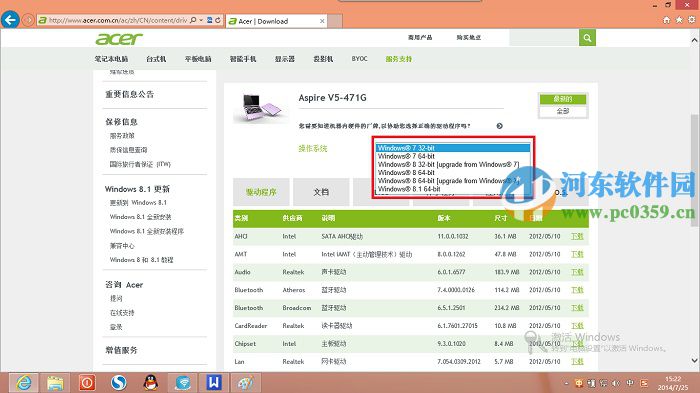Close the Acer | Download tab
The height and width of the screenshot is (393, 700).
pos(322,21)
